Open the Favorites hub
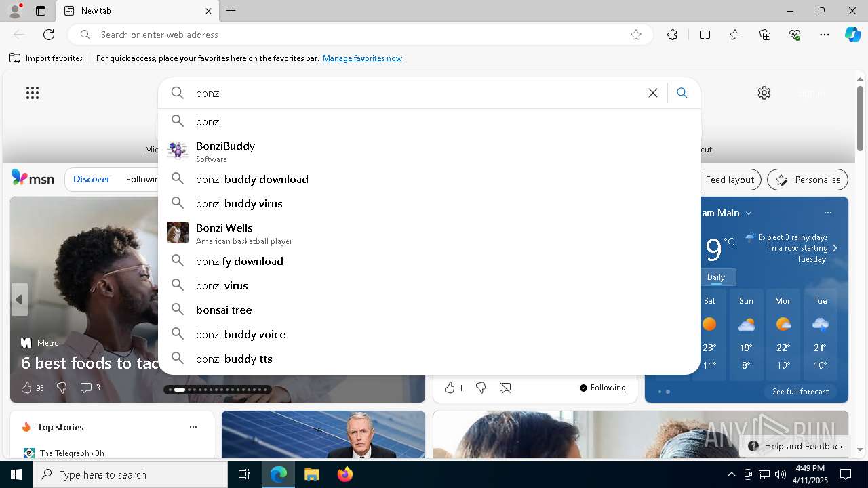This screenshot has width=868, height=488. coord(735,35)
